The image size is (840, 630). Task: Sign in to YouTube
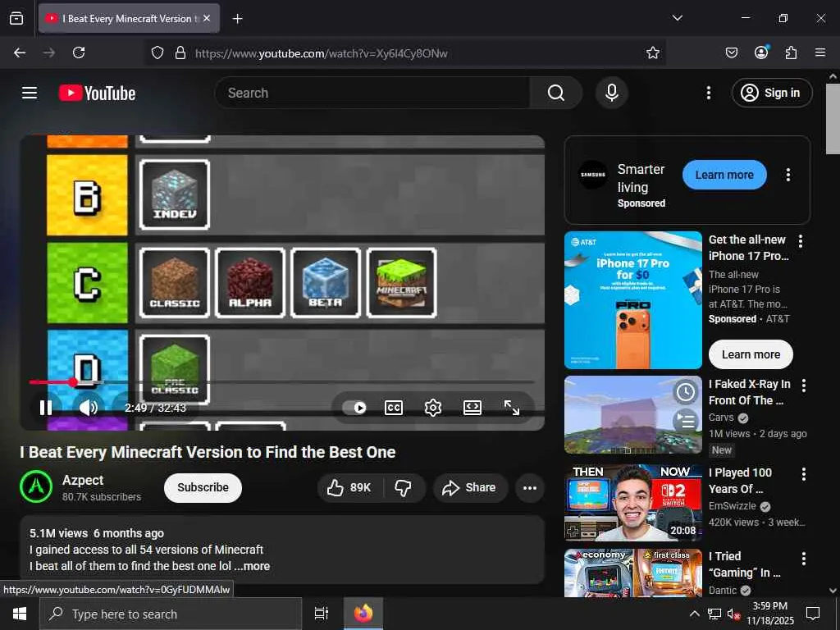[x=772, y=93]
